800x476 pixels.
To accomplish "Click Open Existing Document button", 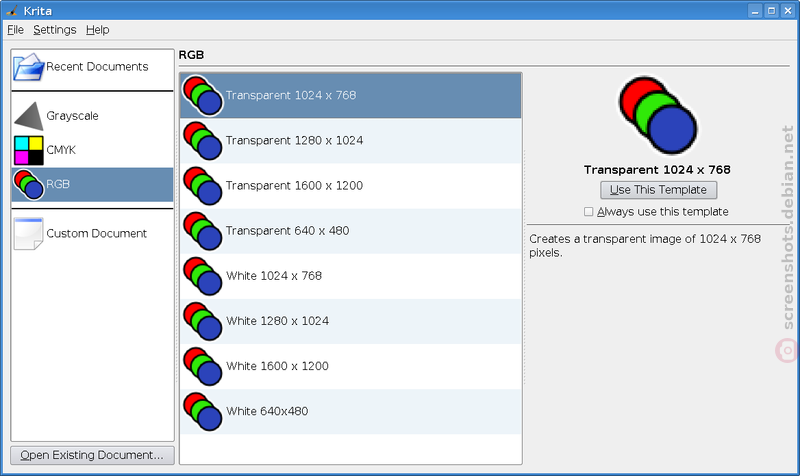I will [92, 455].
